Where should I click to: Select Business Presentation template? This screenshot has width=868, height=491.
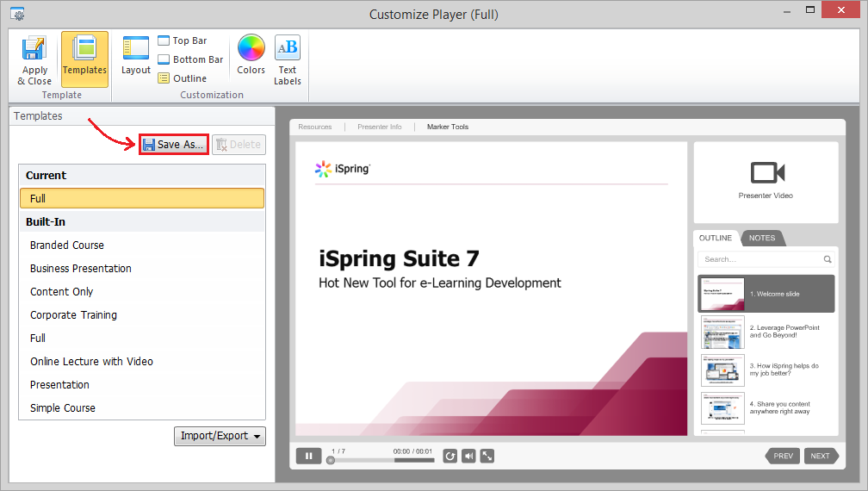click(x=142, y=268)
